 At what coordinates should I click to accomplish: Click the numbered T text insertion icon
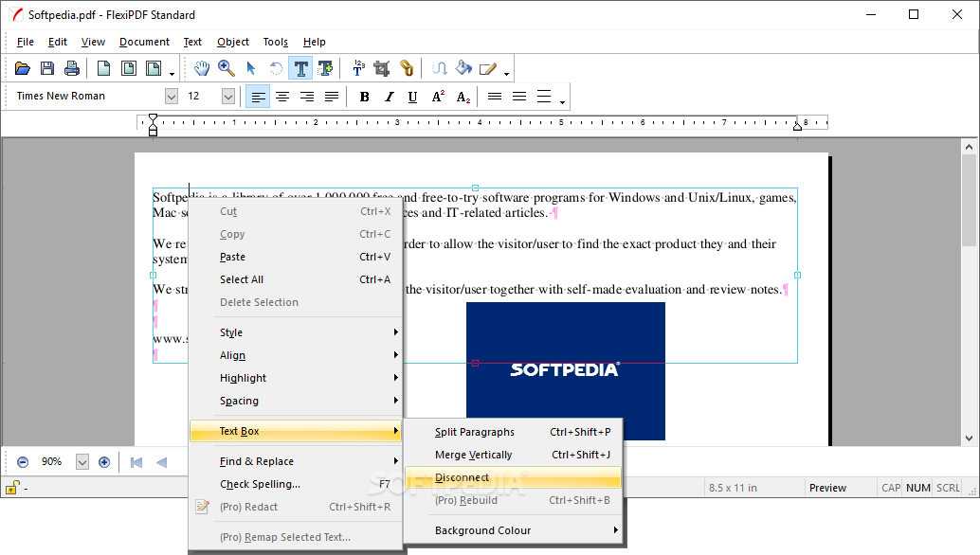point(359,68)
